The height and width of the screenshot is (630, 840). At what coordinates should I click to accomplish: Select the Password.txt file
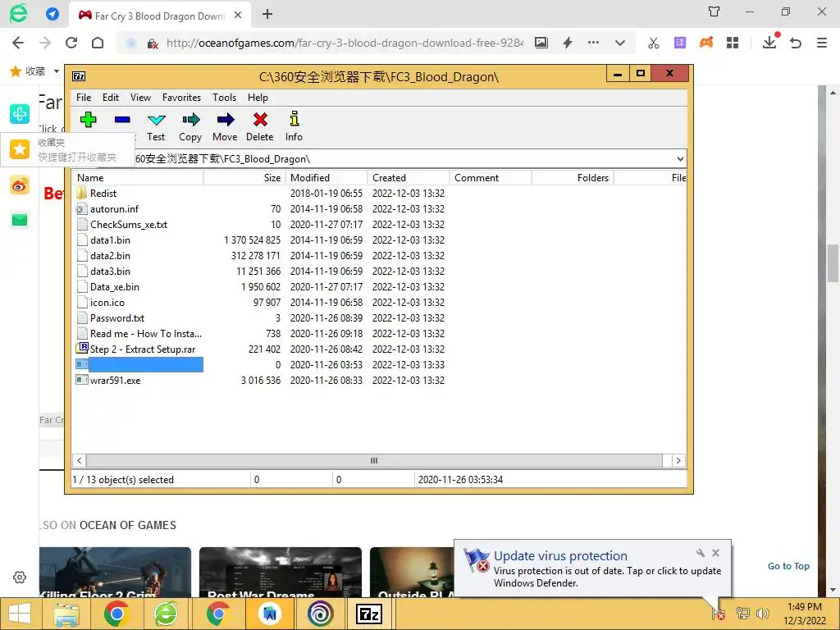(116, 318)
